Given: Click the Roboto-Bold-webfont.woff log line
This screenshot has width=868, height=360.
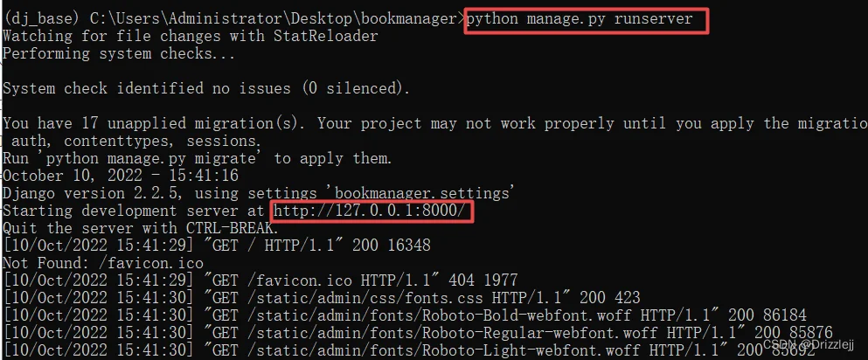Looking at the screenshot, I should [405, 315].
